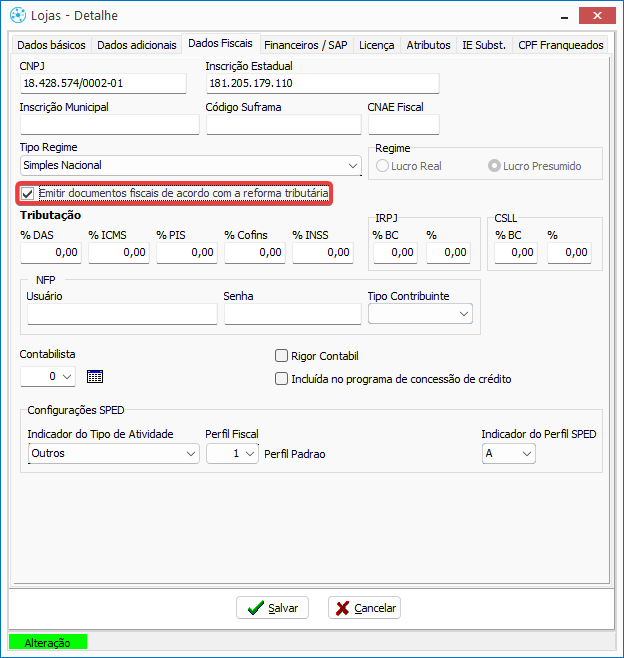This screenshot has height=658, width=624.
Task: Expand the Tipo Regime dropdown
Action: tap(352, 166)
